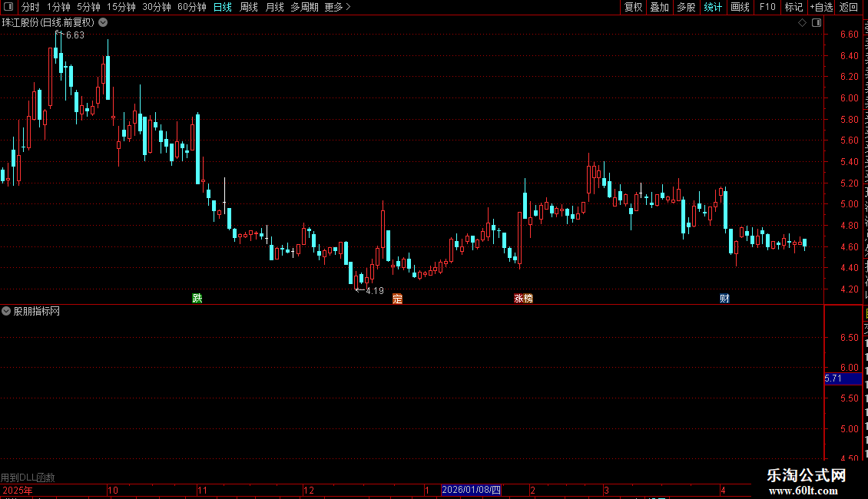Image resolution: width=868 pixels, height=499 pixels.
Task: Click the blue 财 event marker
Action: (724, 299)
